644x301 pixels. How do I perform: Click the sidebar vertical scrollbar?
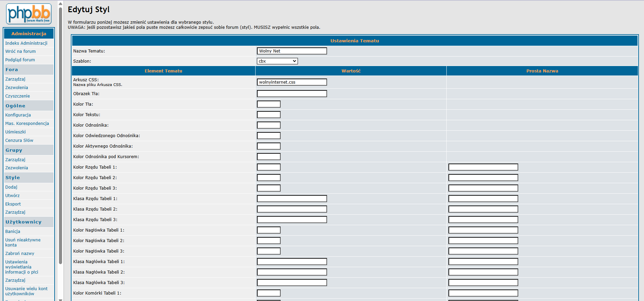(60, 135)
